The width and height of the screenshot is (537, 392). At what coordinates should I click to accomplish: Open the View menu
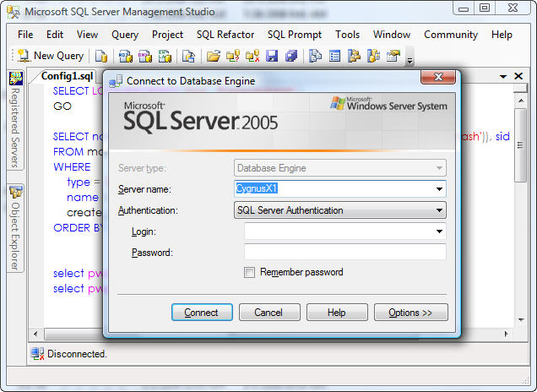pos(87,35)
